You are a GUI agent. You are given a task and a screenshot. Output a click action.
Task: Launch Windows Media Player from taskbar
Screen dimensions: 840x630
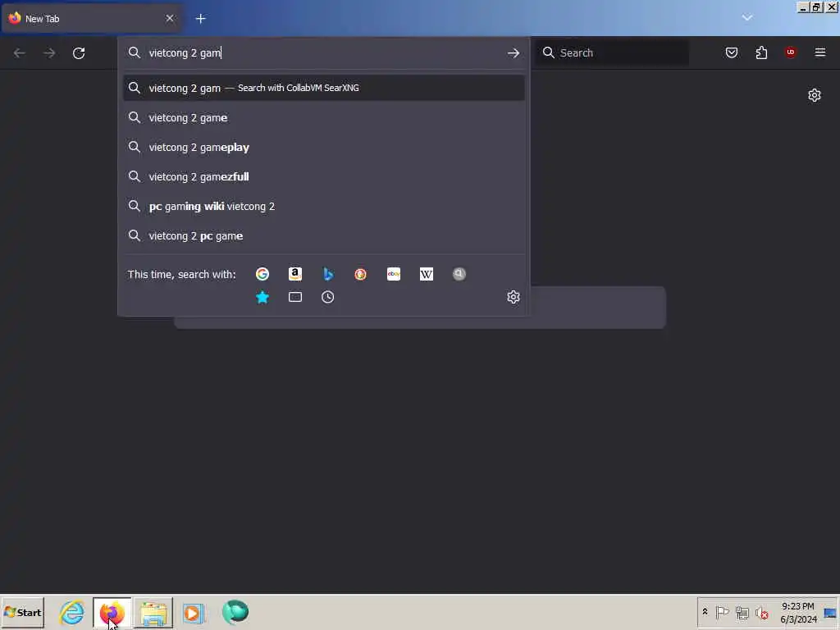pos(194,612)
